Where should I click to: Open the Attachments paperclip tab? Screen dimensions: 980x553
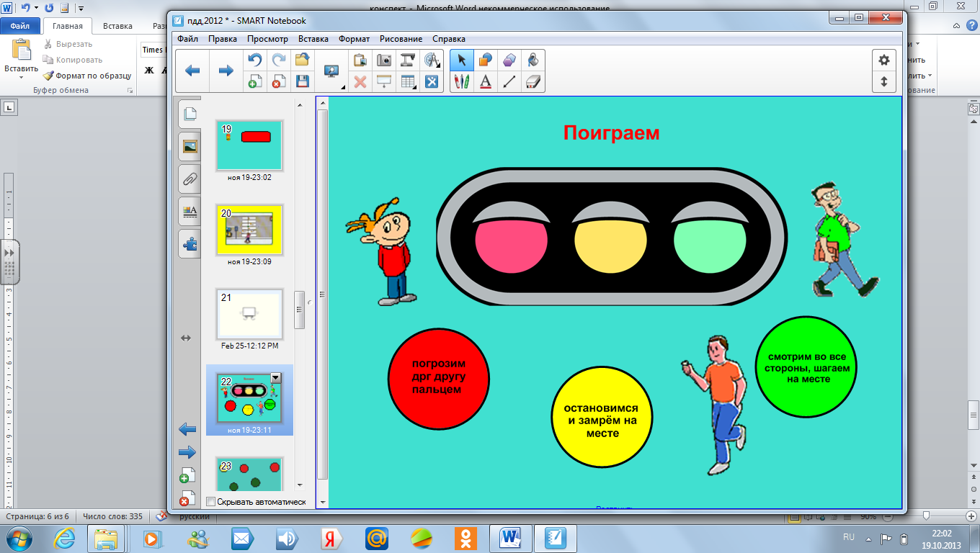(190, 179)
